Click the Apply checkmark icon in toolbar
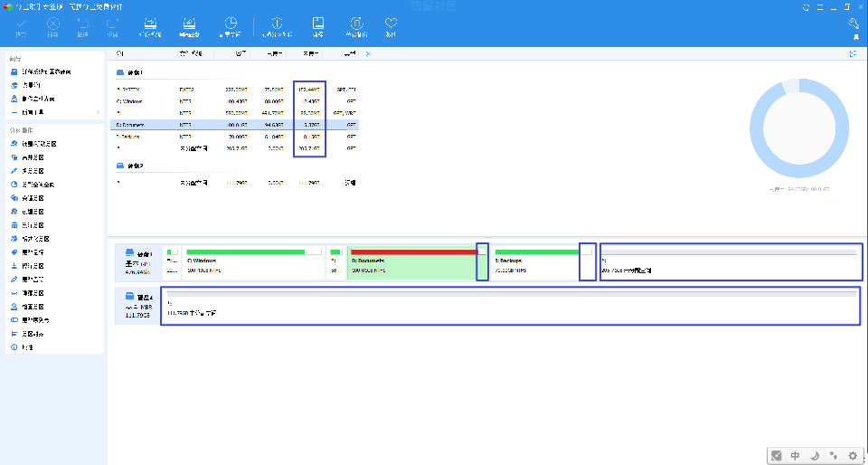This screenshot has width=868, height=465. [21, 24]
